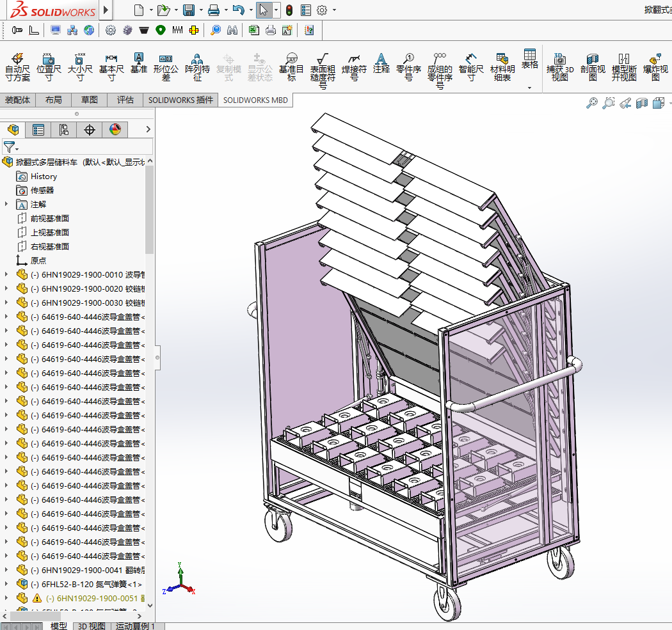Switch to the 评估 ribbon tab

pos(125,100)
